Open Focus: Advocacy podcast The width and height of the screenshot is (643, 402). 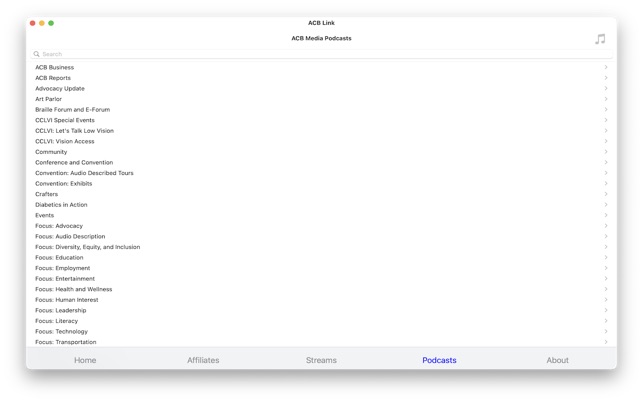[322, 226]
